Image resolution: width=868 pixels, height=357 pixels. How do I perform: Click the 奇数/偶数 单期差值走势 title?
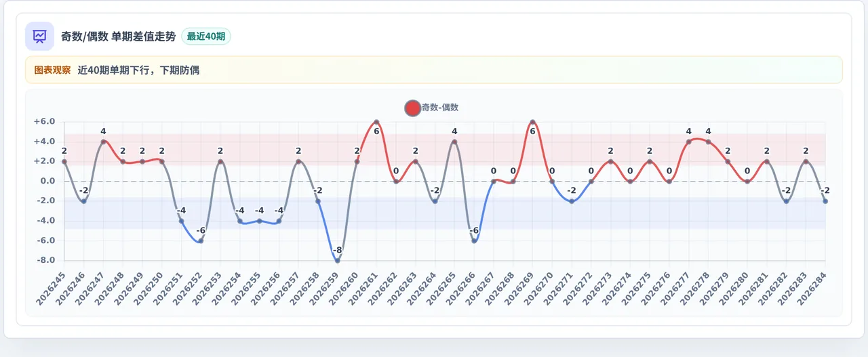pos(118,37)
